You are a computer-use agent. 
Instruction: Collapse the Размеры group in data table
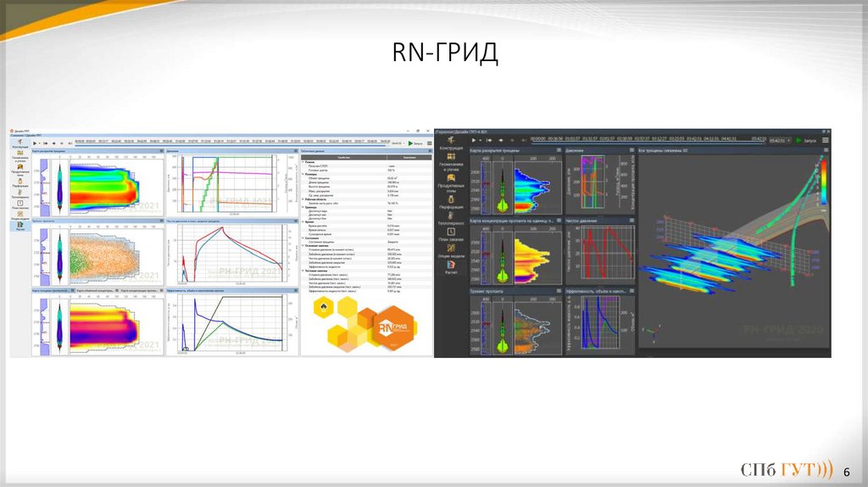pos(303,174)
